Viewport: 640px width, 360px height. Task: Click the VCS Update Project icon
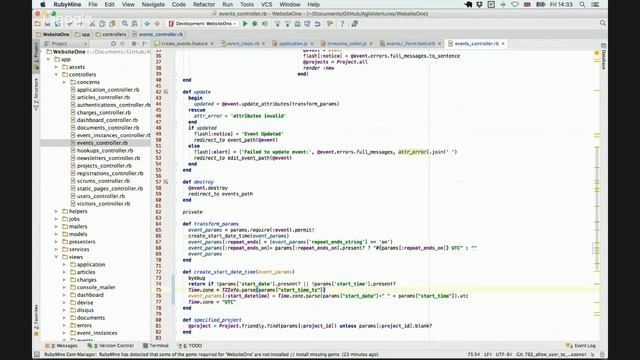[x=277, y=24]
